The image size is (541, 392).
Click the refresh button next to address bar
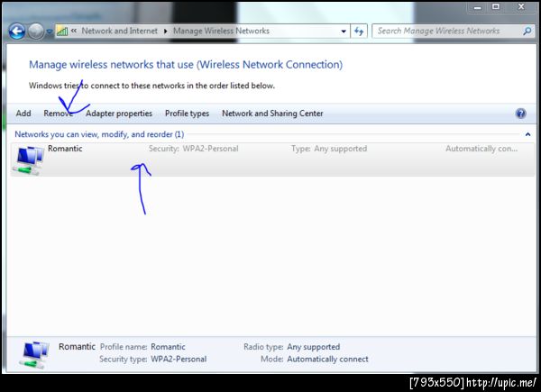point(359,32)
